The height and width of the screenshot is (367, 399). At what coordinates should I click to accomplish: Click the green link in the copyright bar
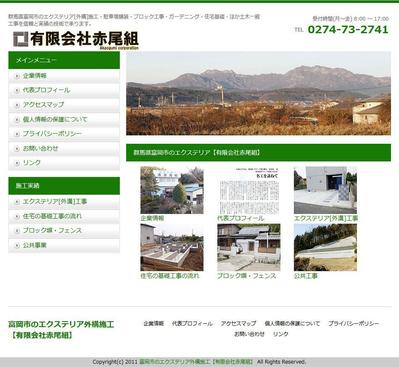[x=196, y=362]
